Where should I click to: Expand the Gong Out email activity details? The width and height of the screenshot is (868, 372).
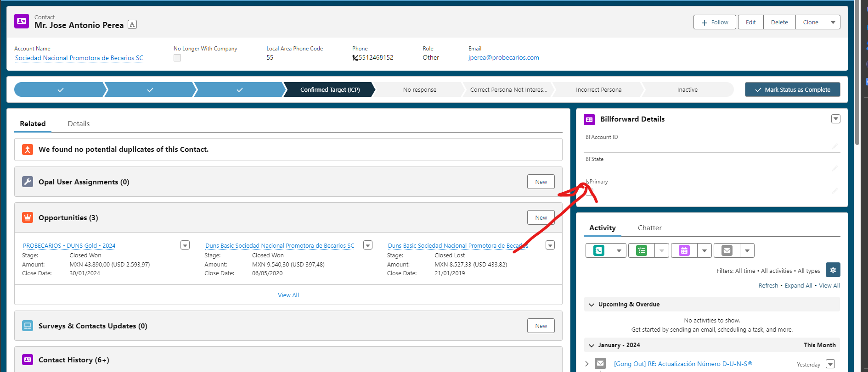click(x=587, y=364)
